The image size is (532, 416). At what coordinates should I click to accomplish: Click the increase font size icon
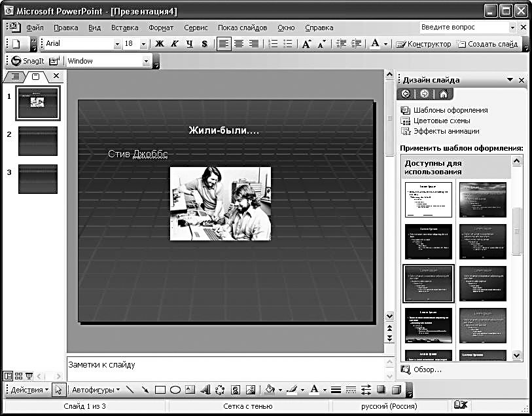click(306, 44)
